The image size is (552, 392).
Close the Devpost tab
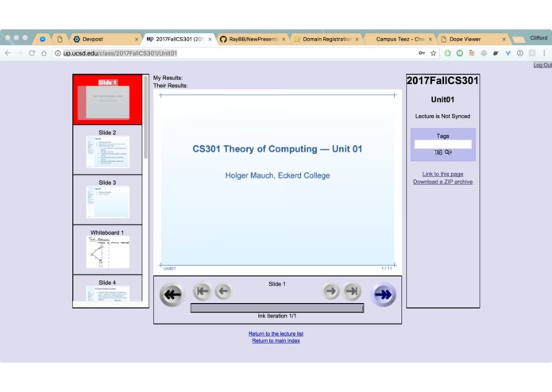[x=137, y=40]
